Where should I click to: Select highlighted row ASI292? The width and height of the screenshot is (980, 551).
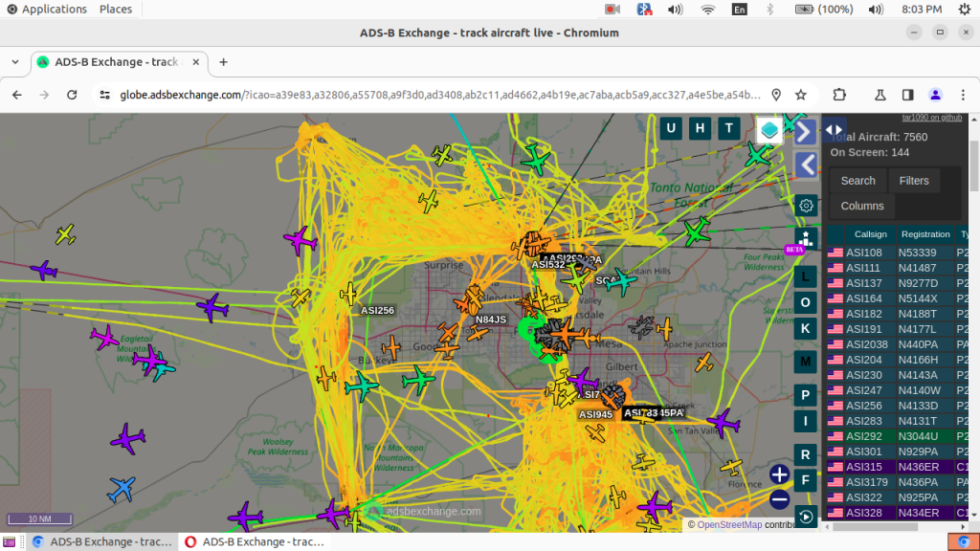pyautogui.click(x=897, y=436)
